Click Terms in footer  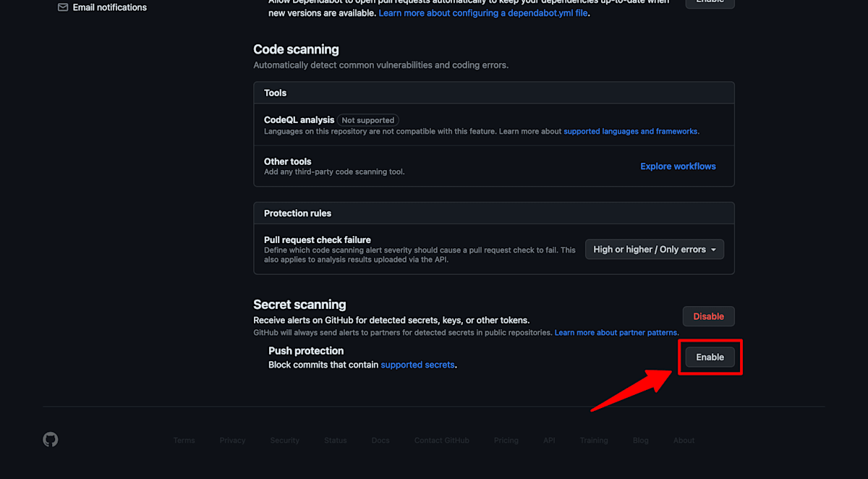184,441
